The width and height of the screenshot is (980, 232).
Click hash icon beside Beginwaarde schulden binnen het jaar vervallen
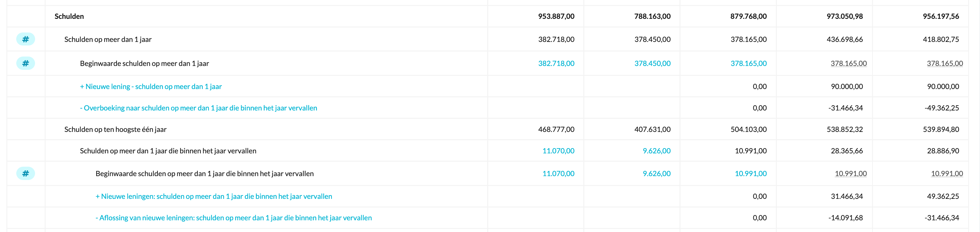click(x=25, y=173)
